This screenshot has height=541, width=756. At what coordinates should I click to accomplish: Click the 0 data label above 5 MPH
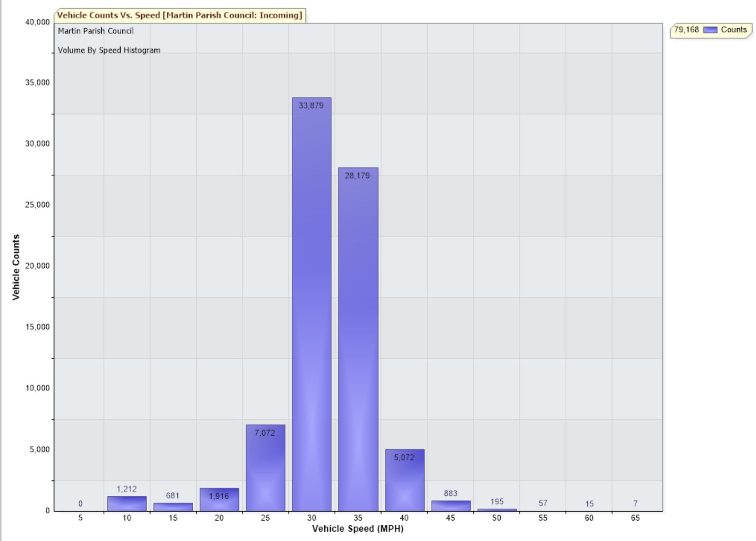coord(80,503)
